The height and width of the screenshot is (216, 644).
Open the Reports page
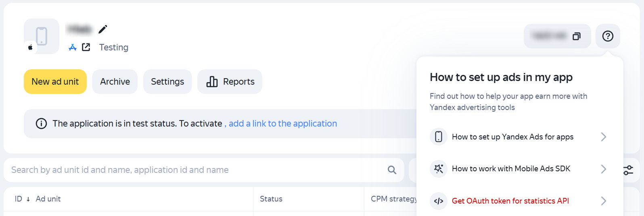[230, 82]
